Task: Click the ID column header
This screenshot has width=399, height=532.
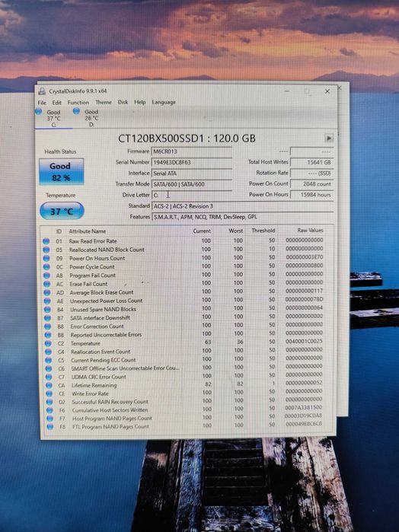Action: pyautogui.click(x=59, y=231)
